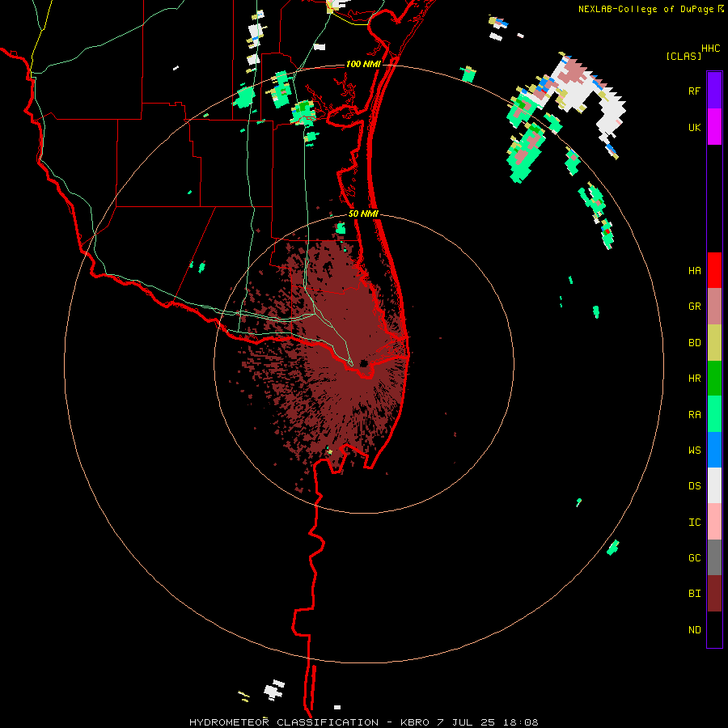Image resolution: width=728 pixels, height=728 pixels.
Task: Click the 'HYDROMETEOR CLASSIFICATION' title text
Action: (x=284, y=722)
